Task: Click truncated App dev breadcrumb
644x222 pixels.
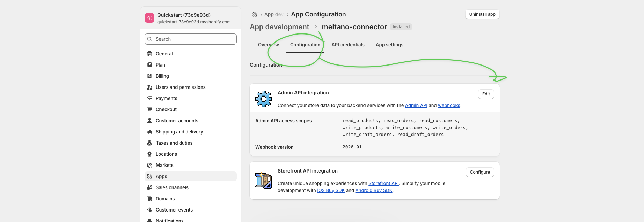Action: tap(274, 14)
